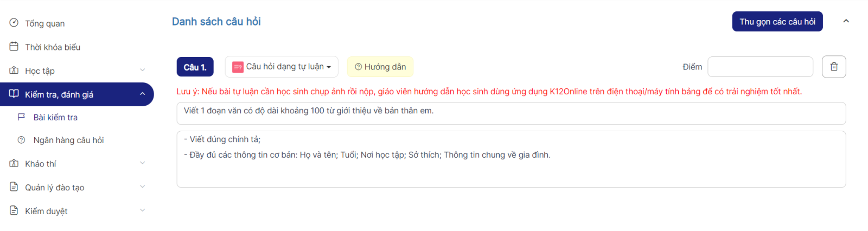The image size is (868, 231).
Task: Expand the Quản lý đào tạo chevron
Action: click(143, 187)
